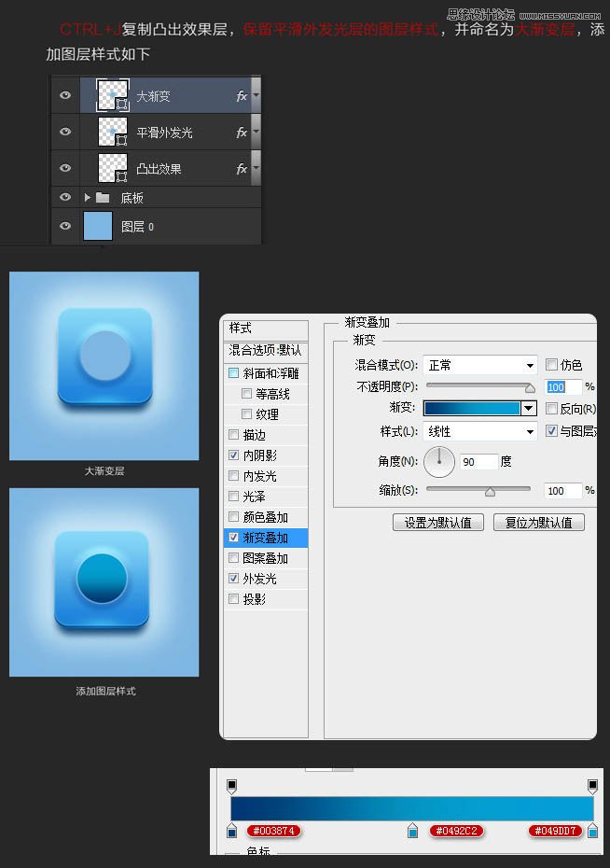
Task: Open the 混合模式 dropdown set to 正常
Action: [480, 365]
